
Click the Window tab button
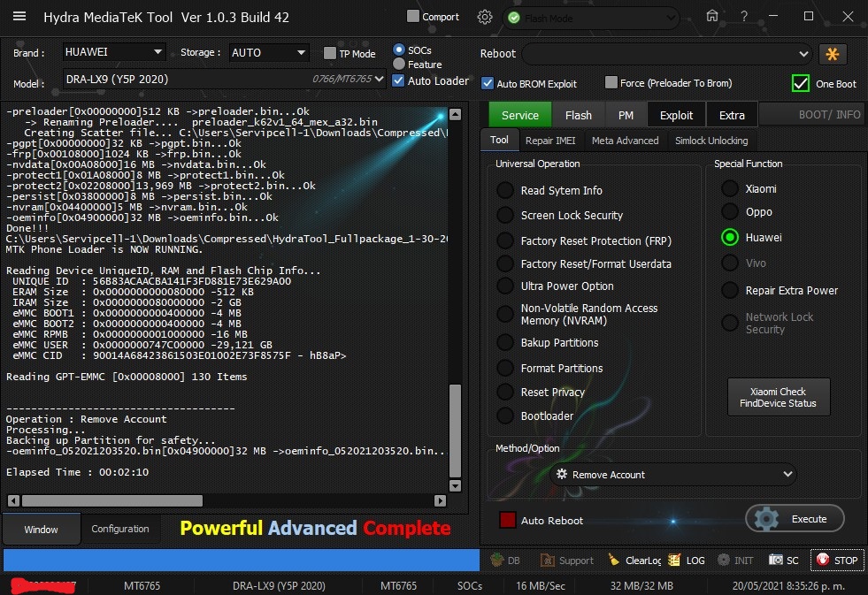(x=41, y=530)
